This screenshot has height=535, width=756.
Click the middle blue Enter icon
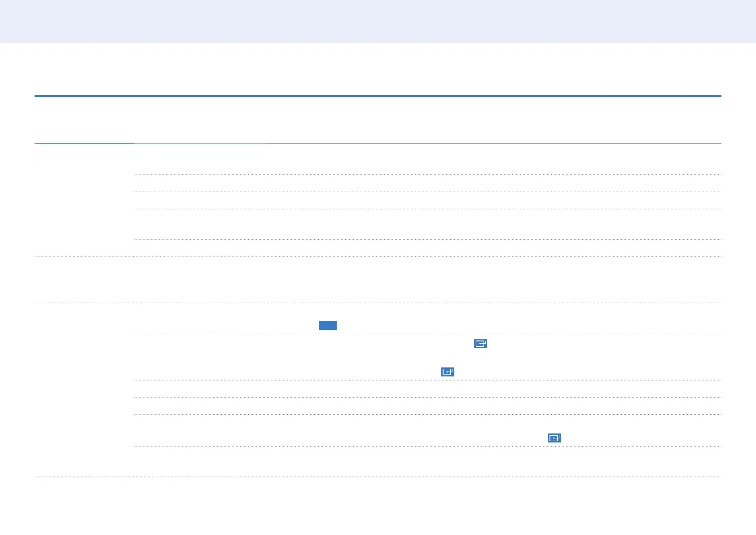point(448,371)
